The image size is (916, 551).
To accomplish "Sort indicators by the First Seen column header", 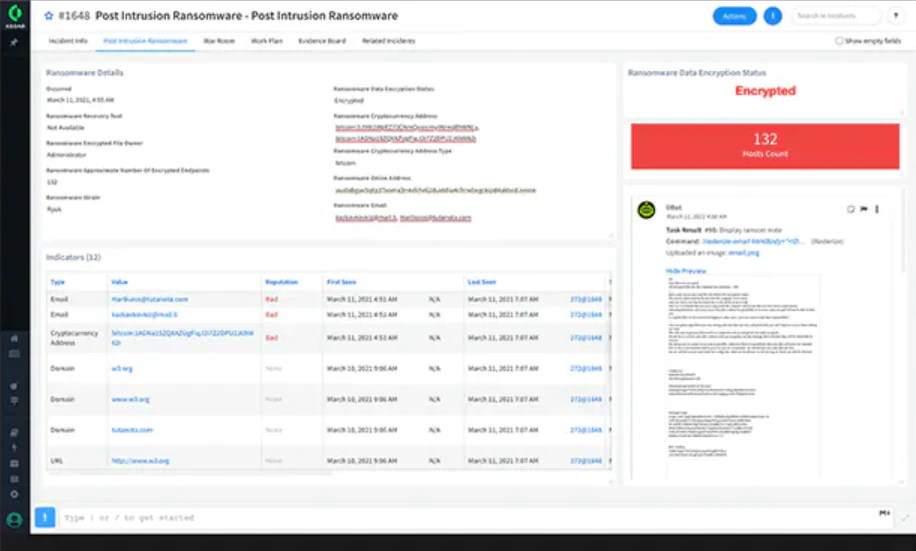I will 341,282.
